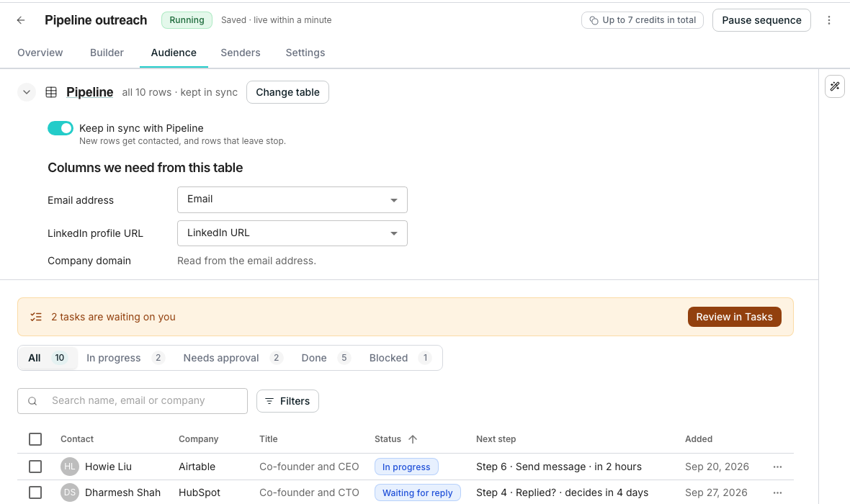Click the Co-founder and CEO title cell

tap(309, 467)
